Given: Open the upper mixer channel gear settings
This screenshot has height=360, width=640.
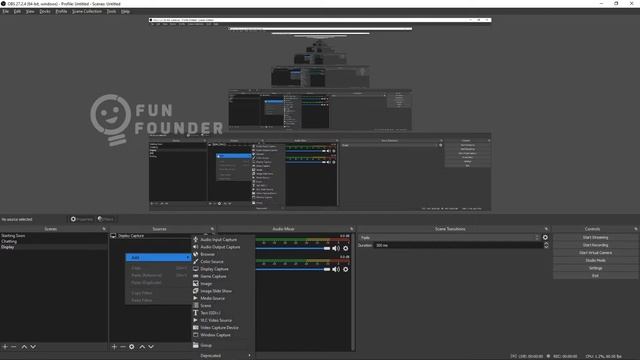Looking at the screenshot, I should pos(346,248).
